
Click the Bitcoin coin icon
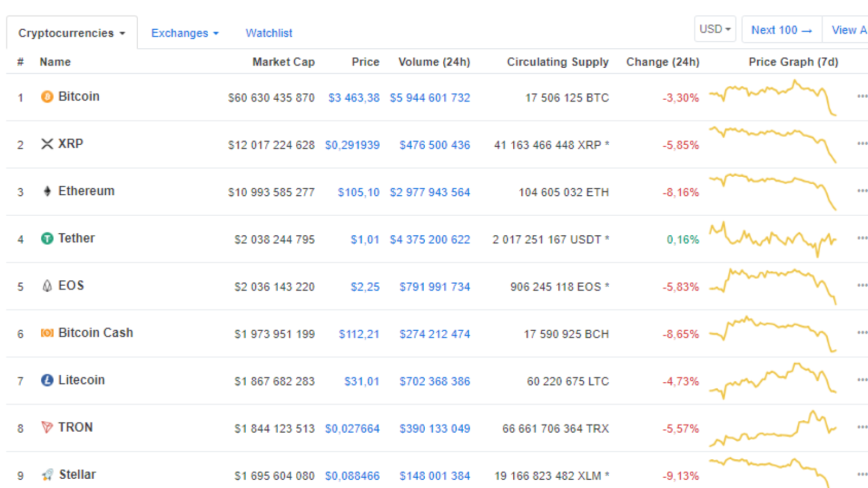click(47, 97)
